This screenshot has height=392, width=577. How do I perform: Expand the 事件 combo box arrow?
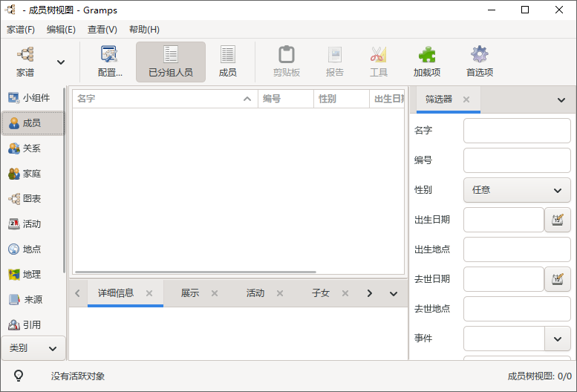558,339
